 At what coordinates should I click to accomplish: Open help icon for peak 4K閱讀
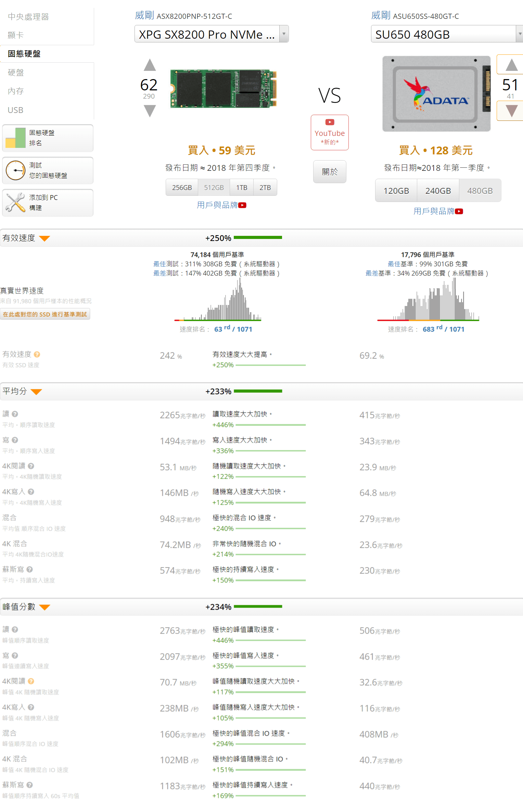31,681
